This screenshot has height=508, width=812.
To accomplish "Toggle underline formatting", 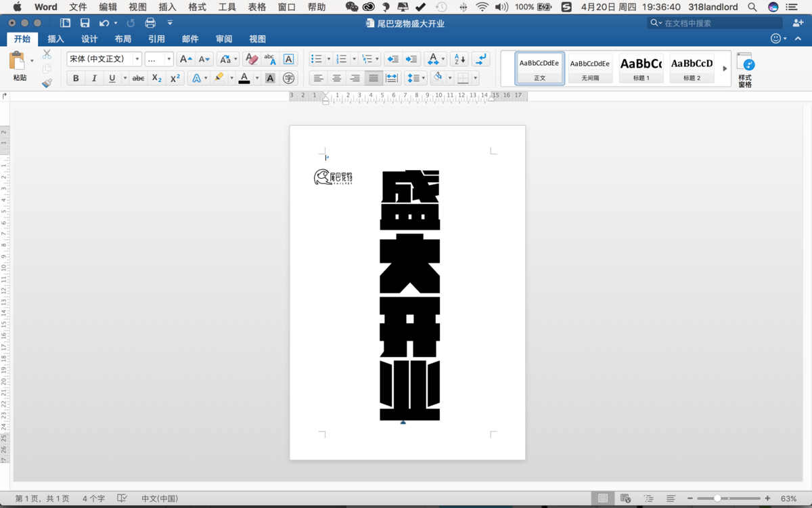I will tap(112, 79).
